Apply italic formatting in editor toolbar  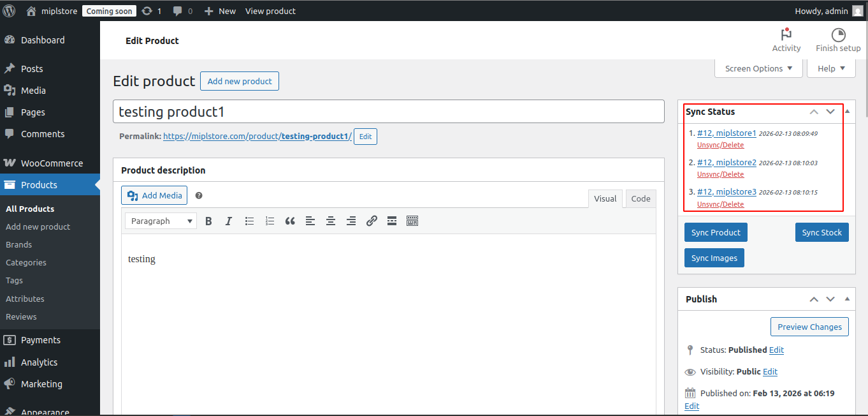tap(229, 221)
